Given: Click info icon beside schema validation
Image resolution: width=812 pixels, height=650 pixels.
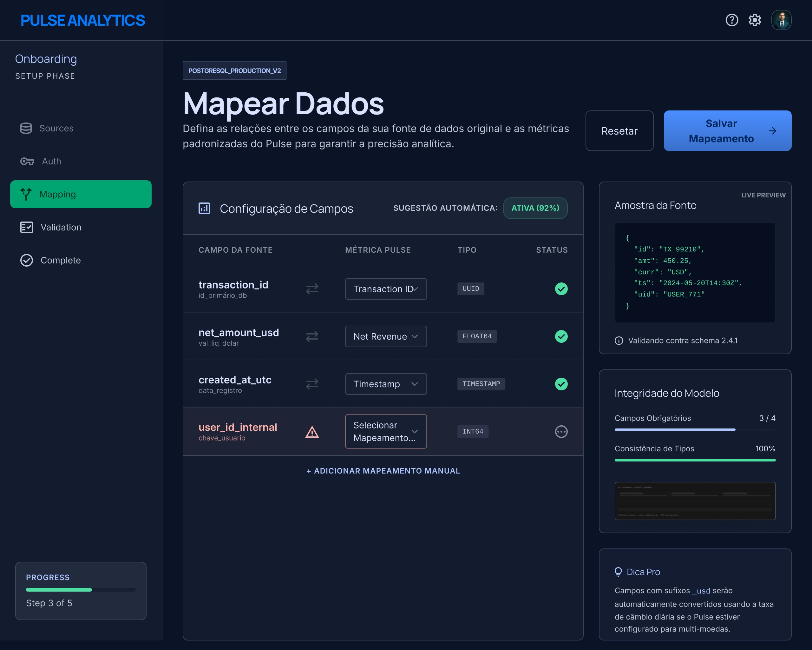Looking at the screenshot, I should tap(619, 341).
